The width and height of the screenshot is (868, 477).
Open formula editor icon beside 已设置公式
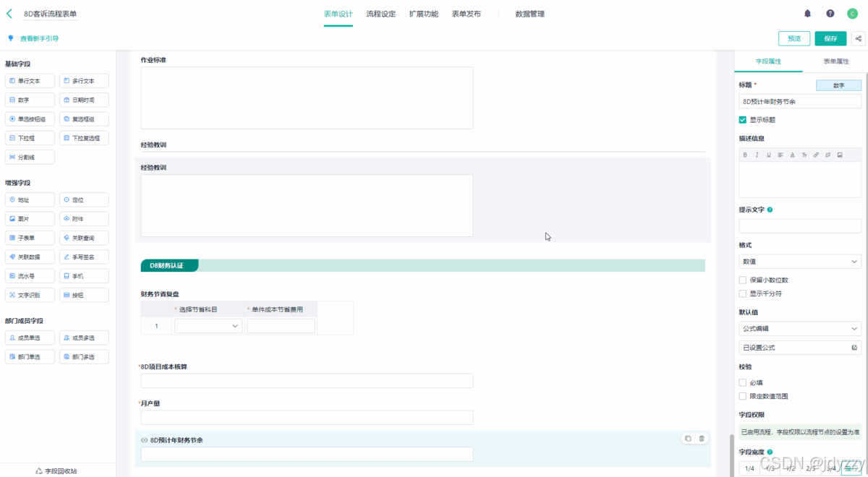pos(854,348)
